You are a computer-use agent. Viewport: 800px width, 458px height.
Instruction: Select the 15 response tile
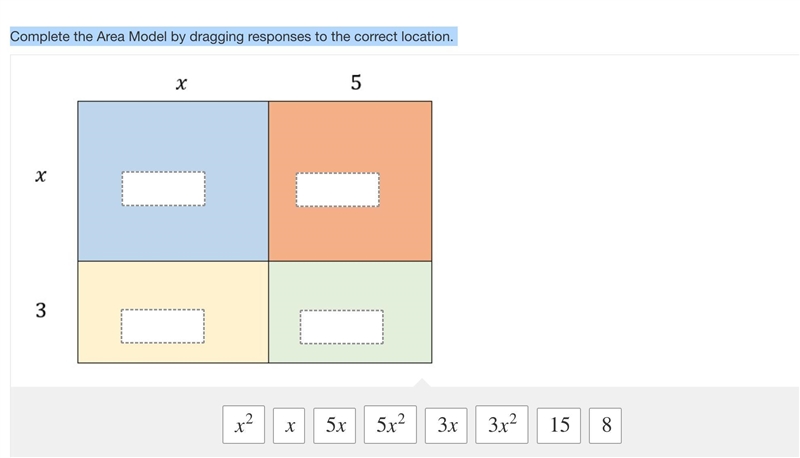(559, 425)
